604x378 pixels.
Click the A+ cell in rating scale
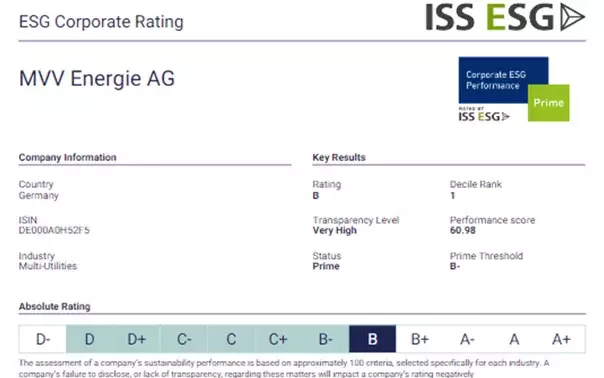click(561, 339)
